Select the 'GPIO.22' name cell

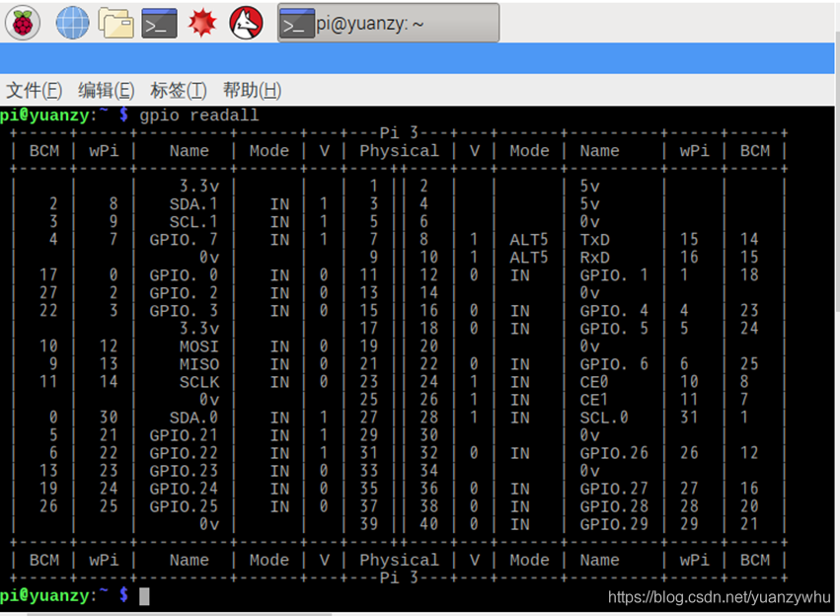pos(184,453)
